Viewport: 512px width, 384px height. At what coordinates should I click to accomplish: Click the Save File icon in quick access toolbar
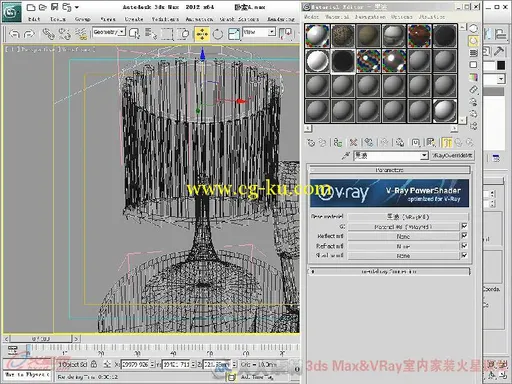(x=54, y=7)
